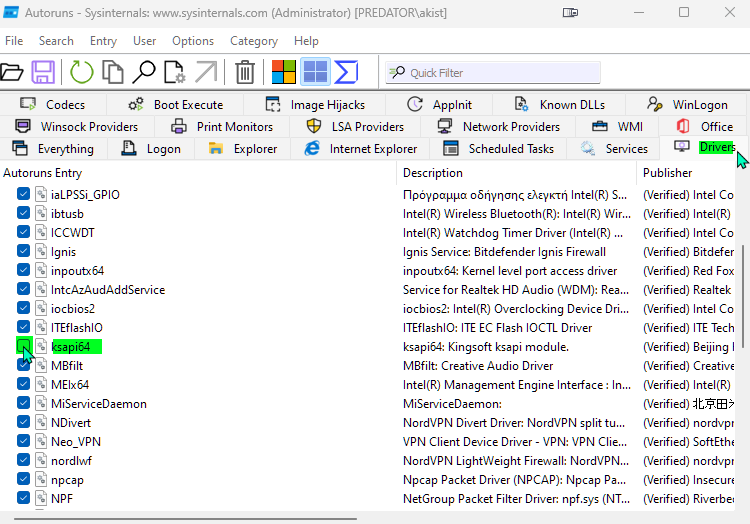Enable the ksapi64 checkbox

23,345
